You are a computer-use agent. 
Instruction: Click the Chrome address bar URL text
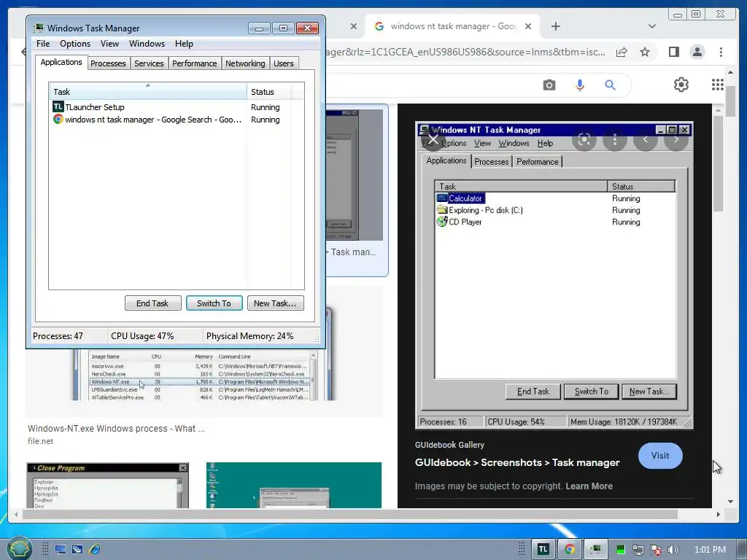pyautogui.click(x=465, y=52)
